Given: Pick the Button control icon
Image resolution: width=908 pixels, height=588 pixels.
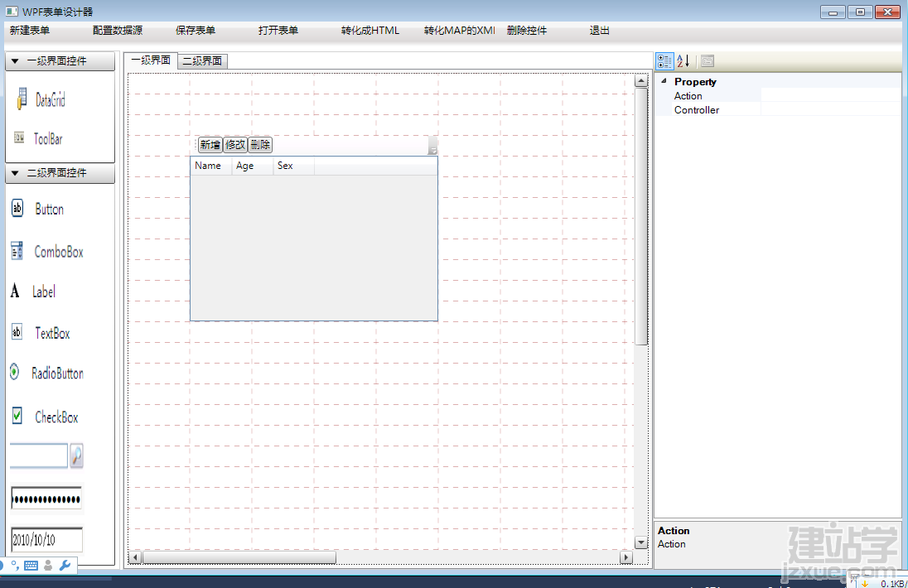Looking at the screenshot, I should (17, 208).
